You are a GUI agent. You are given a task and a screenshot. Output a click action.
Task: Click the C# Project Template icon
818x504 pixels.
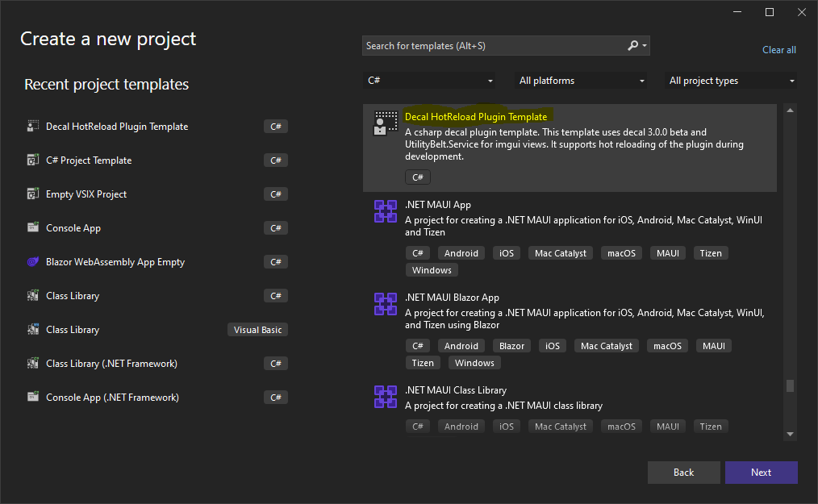point(33,160)
